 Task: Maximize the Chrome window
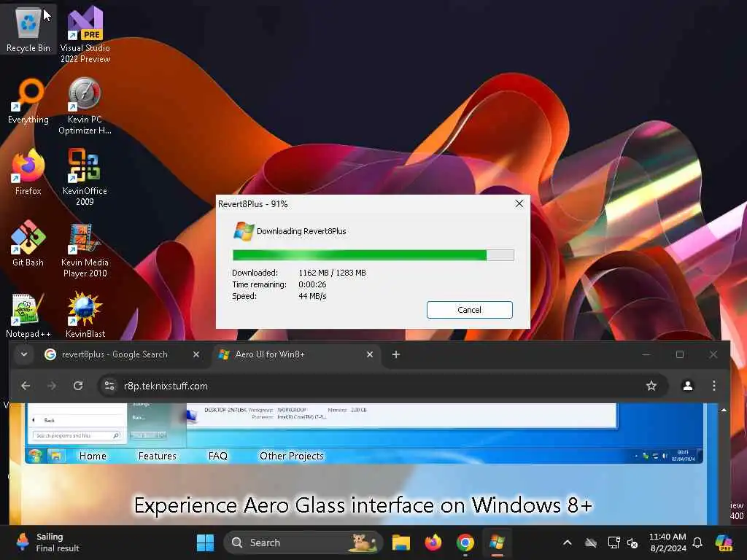coord(680,354)
